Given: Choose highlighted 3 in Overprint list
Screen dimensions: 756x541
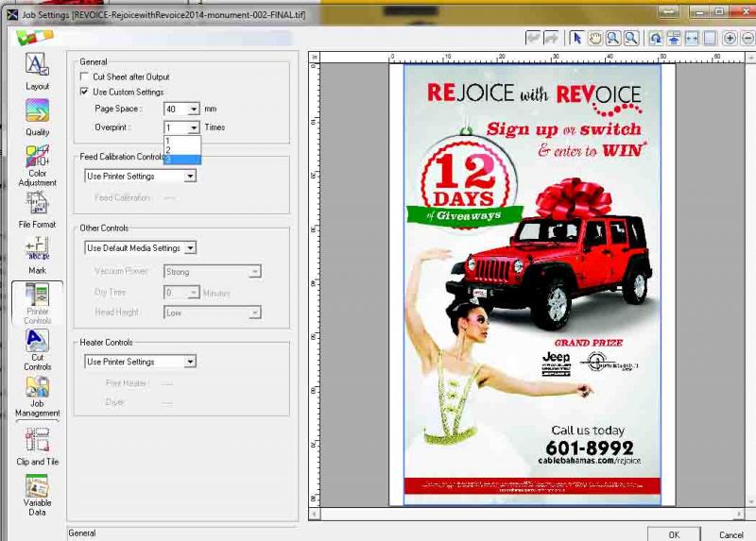Looking at the screenshot, I should point(181,160).
